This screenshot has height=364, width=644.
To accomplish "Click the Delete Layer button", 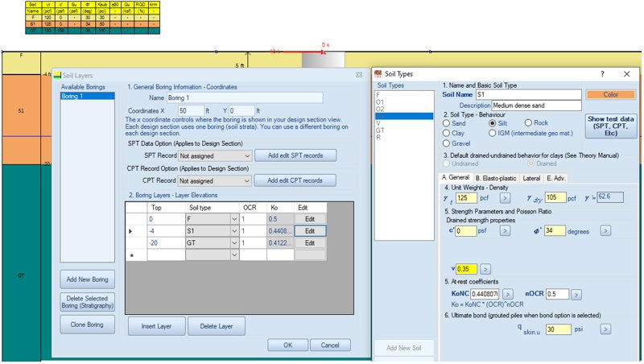I will (x=217, y=326).
